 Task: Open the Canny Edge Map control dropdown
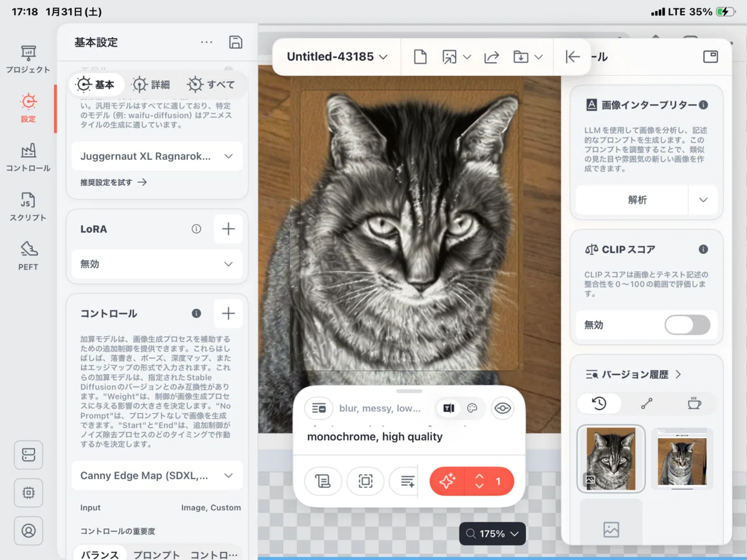pos(157,475)
